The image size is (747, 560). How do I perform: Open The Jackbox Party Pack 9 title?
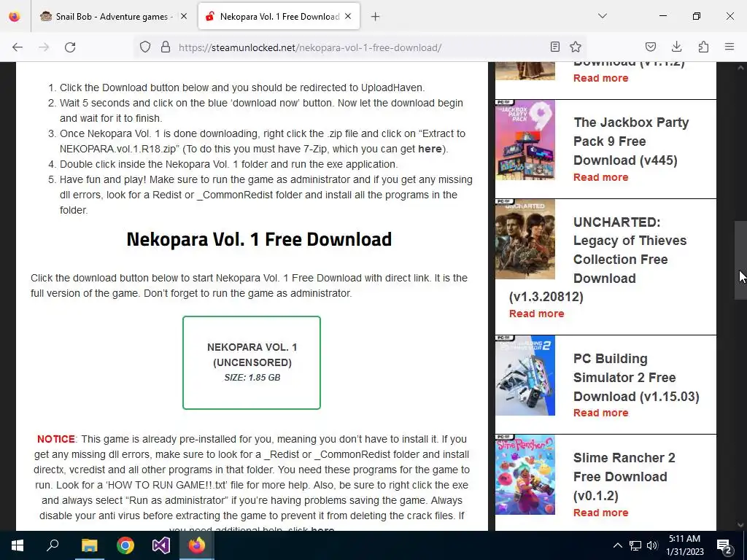click(631, 141)
